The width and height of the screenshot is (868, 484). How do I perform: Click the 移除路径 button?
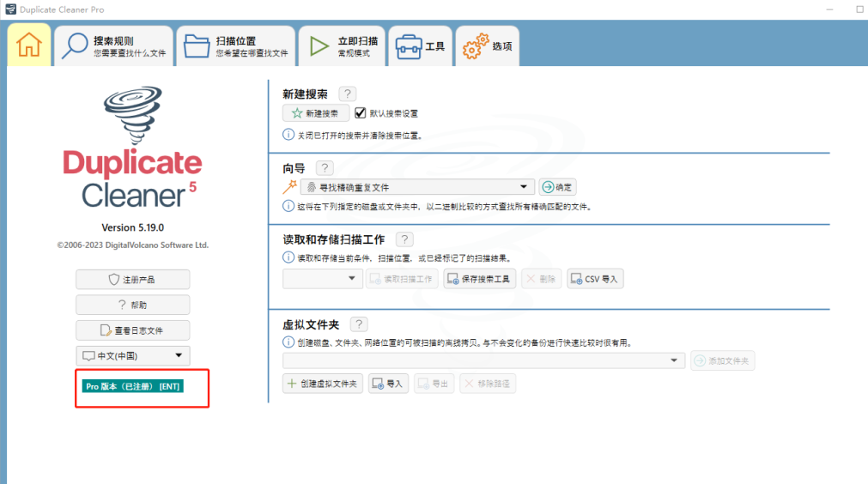pyautogui.click(x=488, y=384)
